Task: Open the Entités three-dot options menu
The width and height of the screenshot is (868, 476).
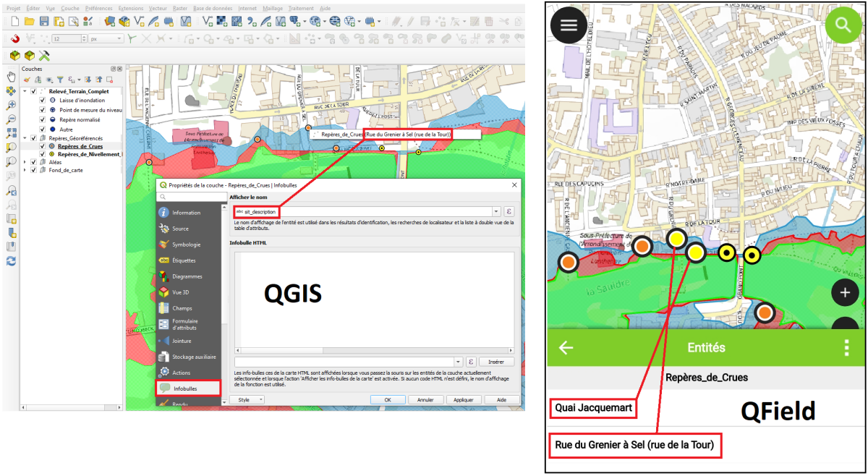Action: 847,347
